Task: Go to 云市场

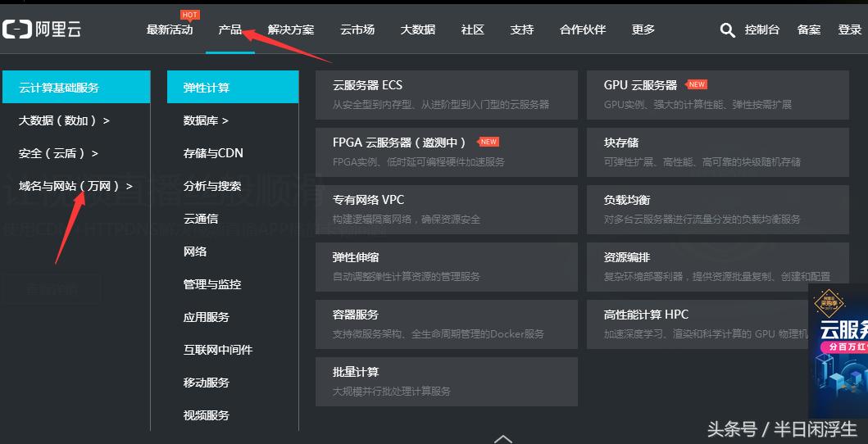Action: tap(357, 29)
